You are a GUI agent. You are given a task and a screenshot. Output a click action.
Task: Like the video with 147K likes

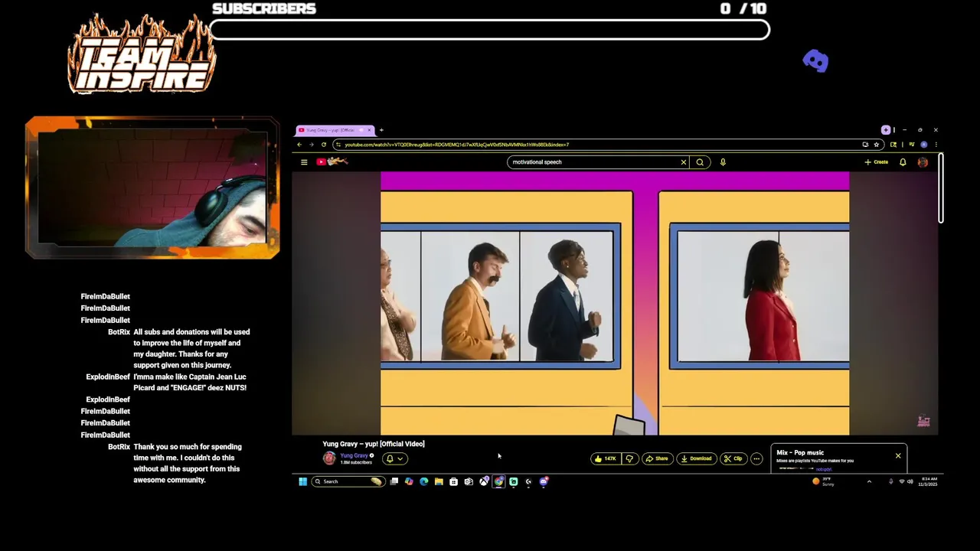[605, 458]
